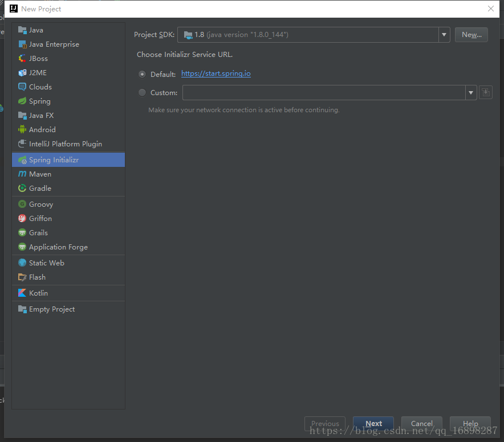Click the Android robot icon
The width and height of the screenshot is (504, 442).
pos(22,129)
